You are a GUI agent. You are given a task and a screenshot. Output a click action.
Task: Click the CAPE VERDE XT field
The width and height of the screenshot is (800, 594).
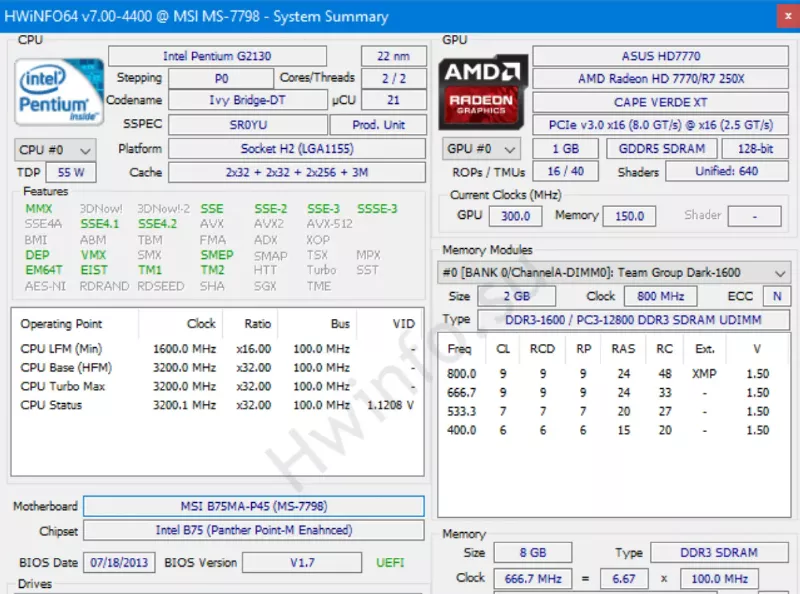click(661, 102)
